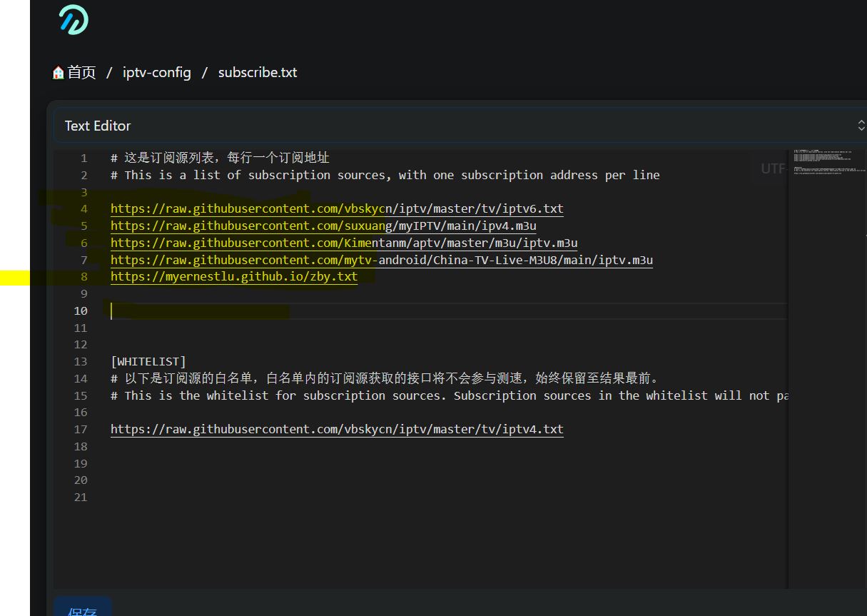Screen dimensions: 867x616
Task: Click line number 13 in gutter
Action: 81,362
